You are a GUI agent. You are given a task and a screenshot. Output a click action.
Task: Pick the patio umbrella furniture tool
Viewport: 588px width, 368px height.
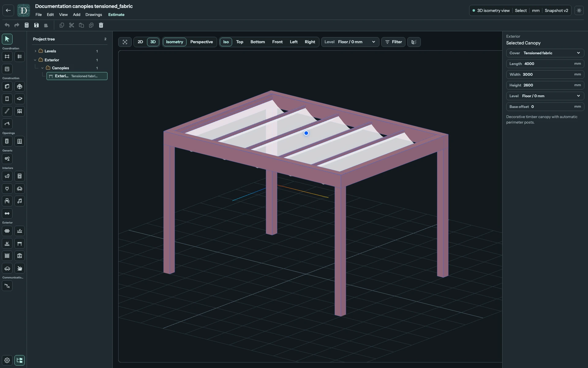[20, 256]
